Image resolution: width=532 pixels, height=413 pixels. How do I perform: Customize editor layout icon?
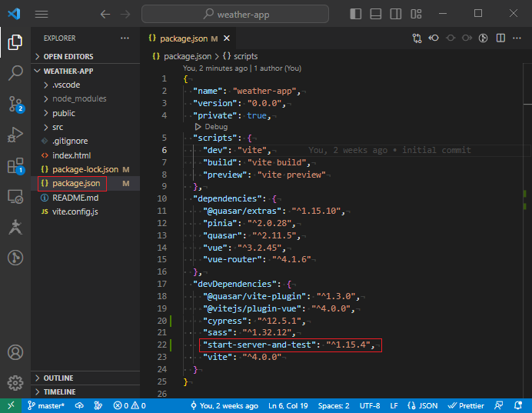416,14
